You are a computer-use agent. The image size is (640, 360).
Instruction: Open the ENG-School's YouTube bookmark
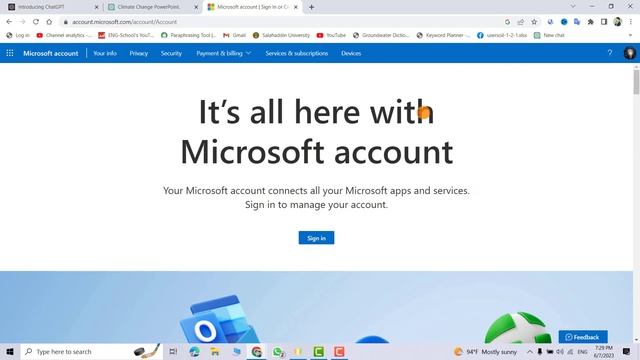(126, 36)
